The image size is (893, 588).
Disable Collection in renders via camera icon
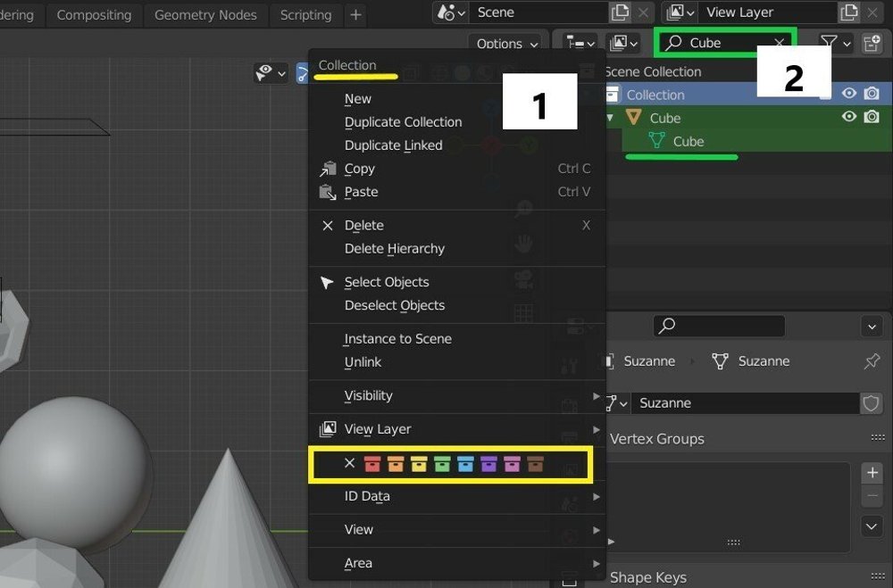pos(872,95)
